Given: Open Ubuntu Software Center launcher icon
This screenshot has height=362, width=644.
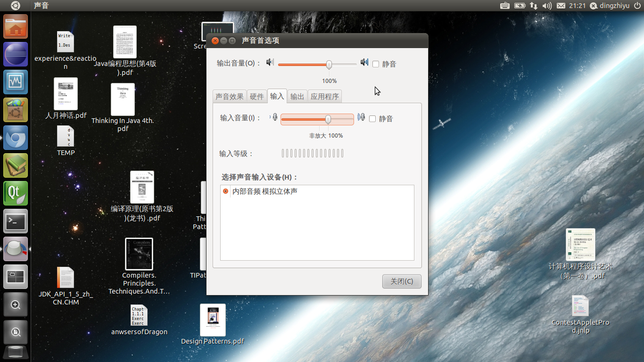Looking at the screenshot, I should [16, 110].
